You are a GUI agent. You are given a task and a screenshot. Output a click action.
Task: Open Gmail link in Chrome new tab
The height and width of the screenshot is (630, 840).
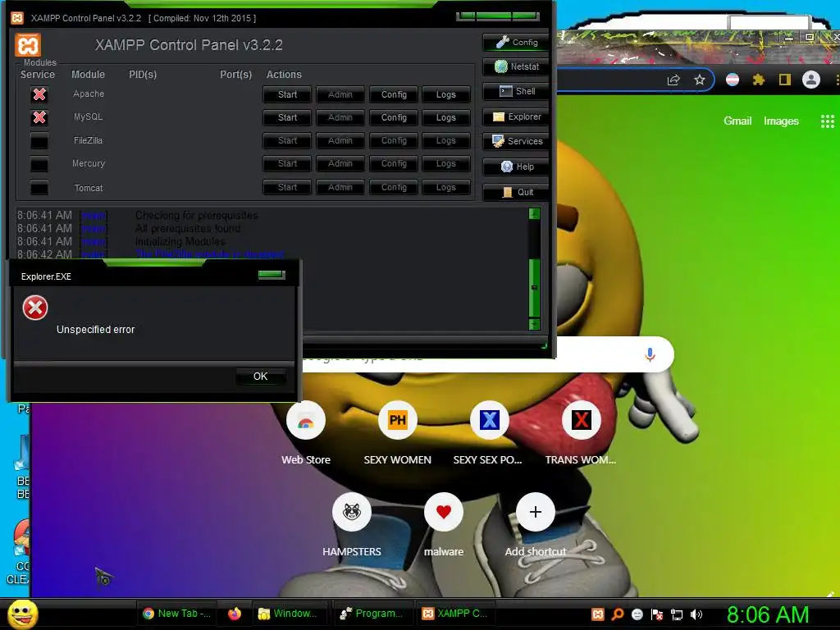pyautogui.click(x=737, y=121)
